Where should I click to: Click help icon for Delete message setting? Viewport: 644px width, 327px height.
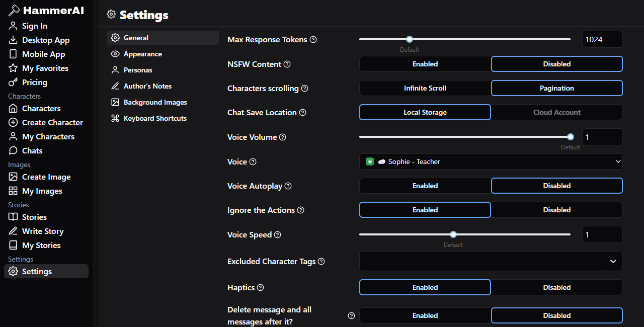(x=351, y=315)
